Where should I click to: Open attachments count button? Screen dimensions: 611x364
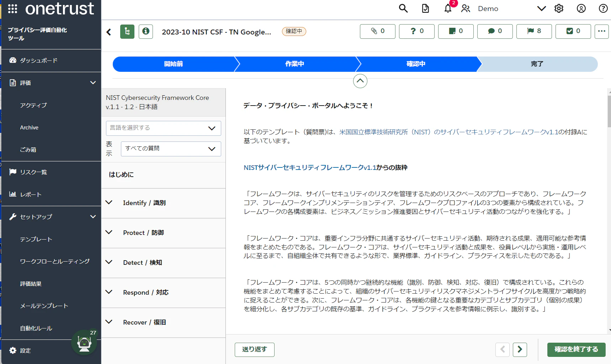[378, 31]
